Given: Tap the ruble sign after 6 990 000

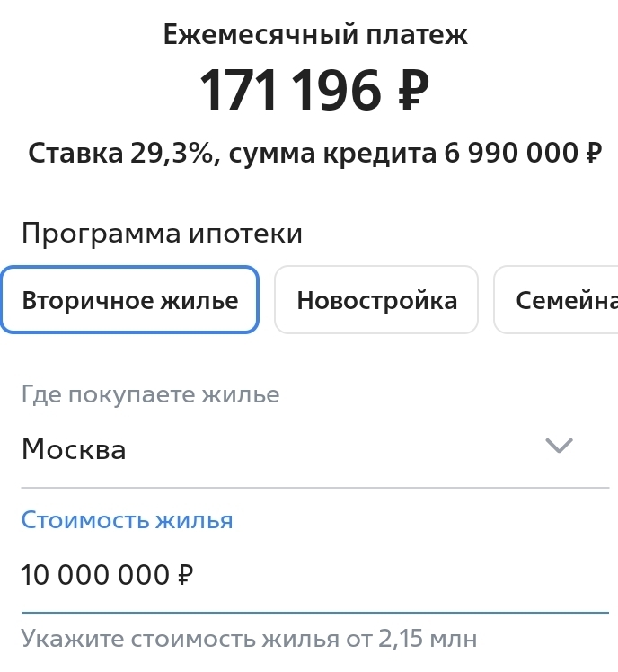Looking at the screenshot, I should [593, 155].
